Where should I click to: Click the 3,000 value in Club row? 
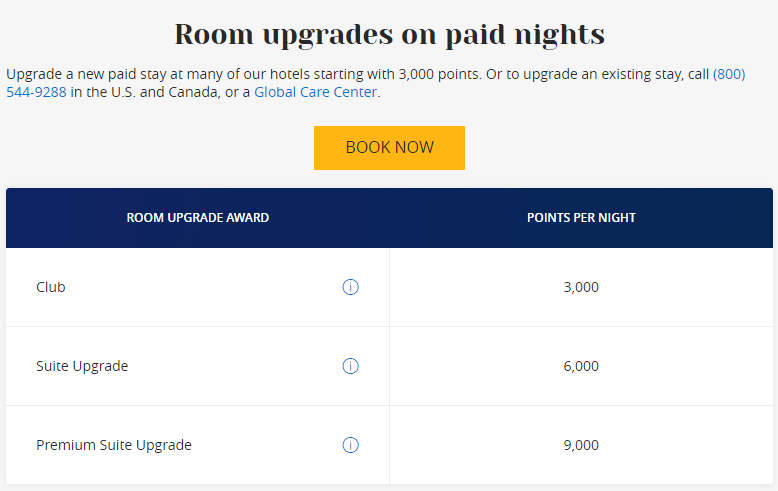[581, 287]
